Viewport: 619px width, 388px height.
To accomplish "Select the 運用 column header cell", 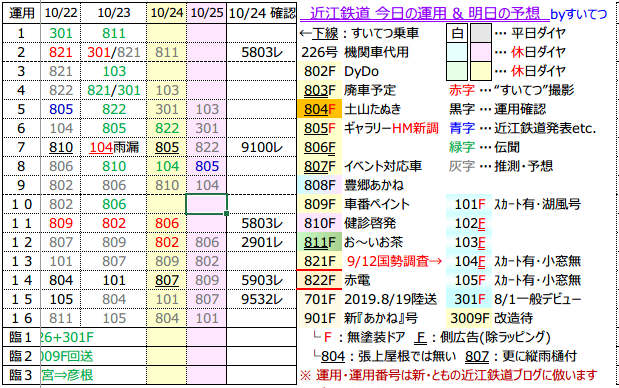I will 21,13.
